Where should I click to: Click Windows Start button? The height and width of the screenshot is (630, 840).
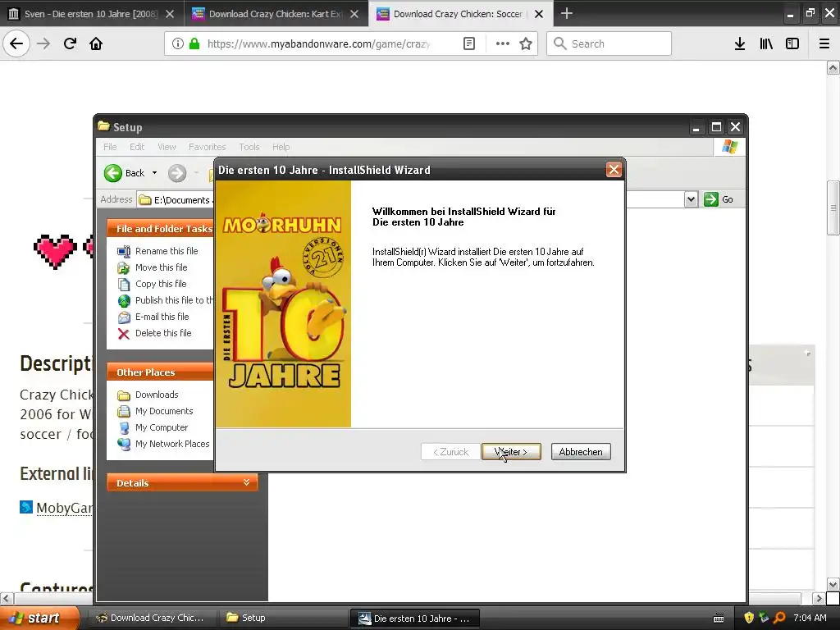tap(39, 618)
